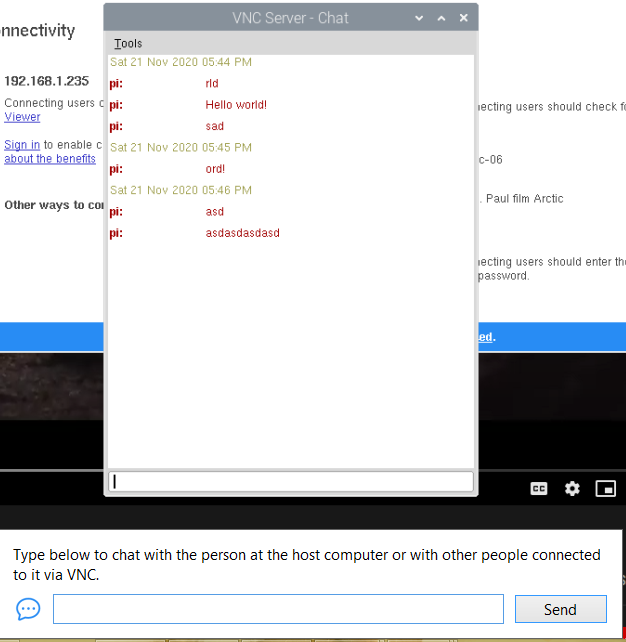Focus the bottom chat text box beside Send
The height and width of the screenshot is (642, 626).
pos(278,609)
